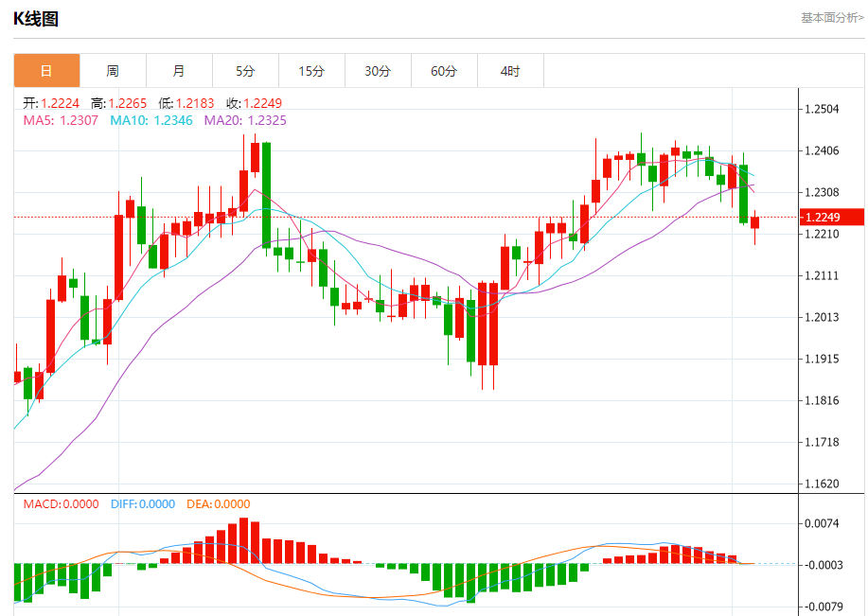Click the latest red candlestick at 1.2249
Screen dimensions: 868x616
[754, 222]
